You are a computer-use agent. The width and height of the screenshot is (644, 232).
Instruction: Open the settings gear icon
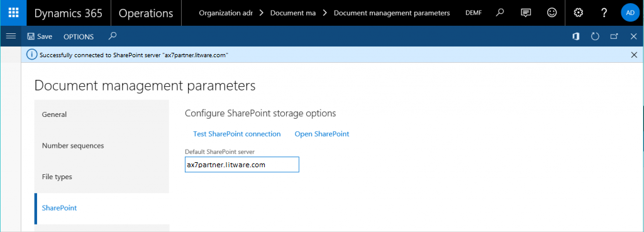pyautogui.click(x=579, y=13)
